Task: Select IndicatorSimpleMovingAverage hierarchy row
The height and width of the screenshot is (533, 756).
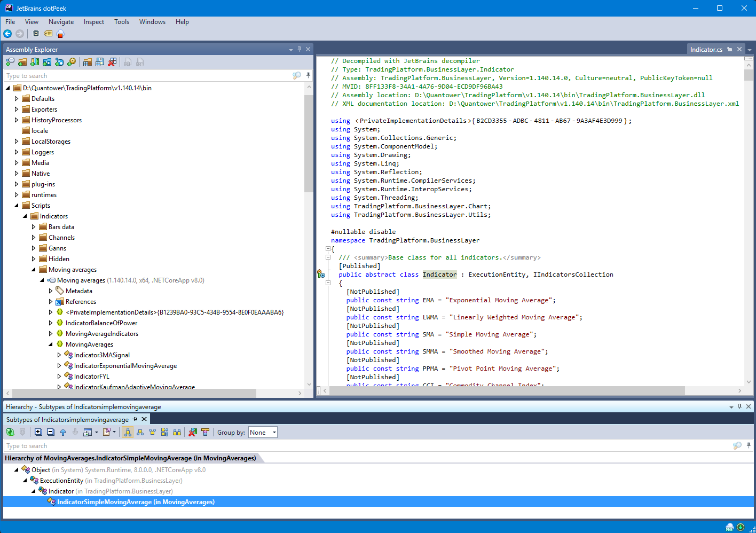Action: (379, 502)
